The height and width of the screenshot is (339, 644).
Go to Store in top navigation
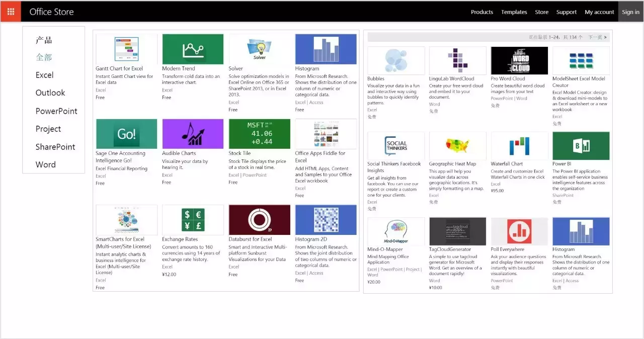541,12
